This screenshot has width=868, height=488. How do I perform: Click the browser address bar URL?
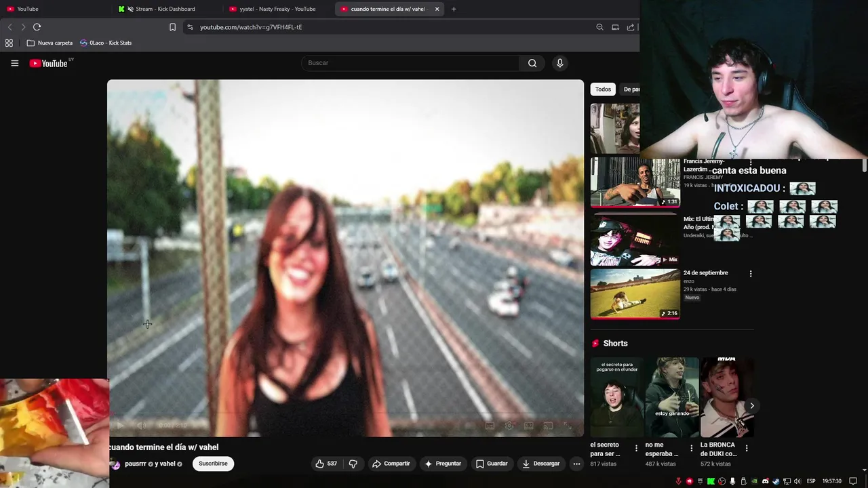(x=251, y=27)
